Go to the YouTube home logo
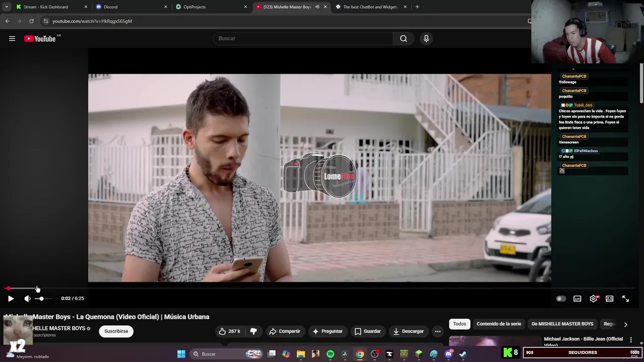The image size is (644, 362). (x=40, y=39)
